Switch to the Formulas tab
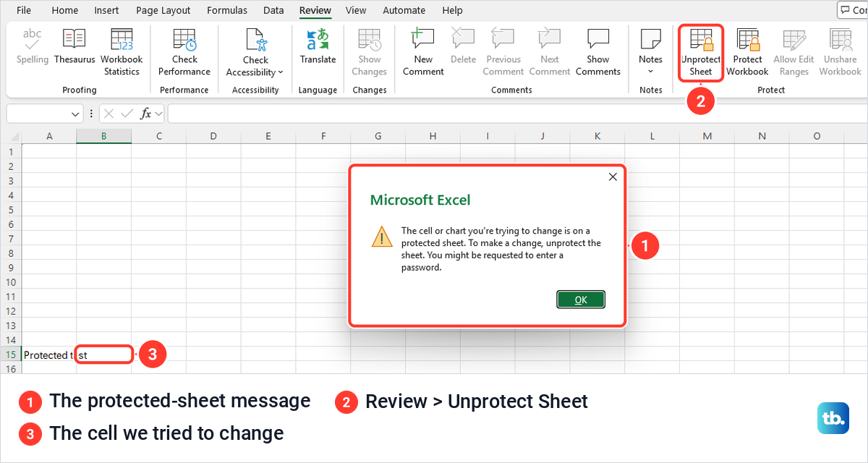The height and width of the screenshot is (463, 868). tap(227, 10)
